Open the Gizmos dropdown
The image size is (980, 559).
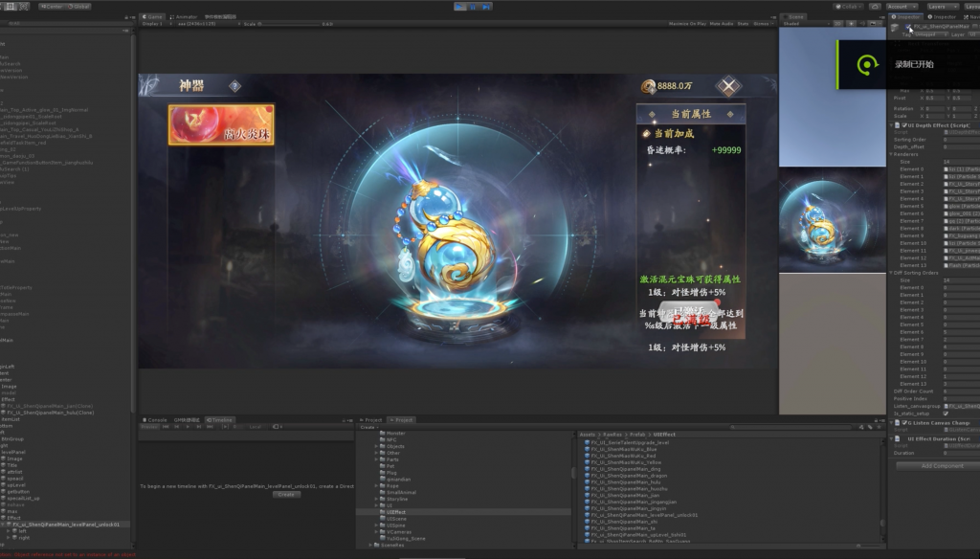click(x=763, y=24)
